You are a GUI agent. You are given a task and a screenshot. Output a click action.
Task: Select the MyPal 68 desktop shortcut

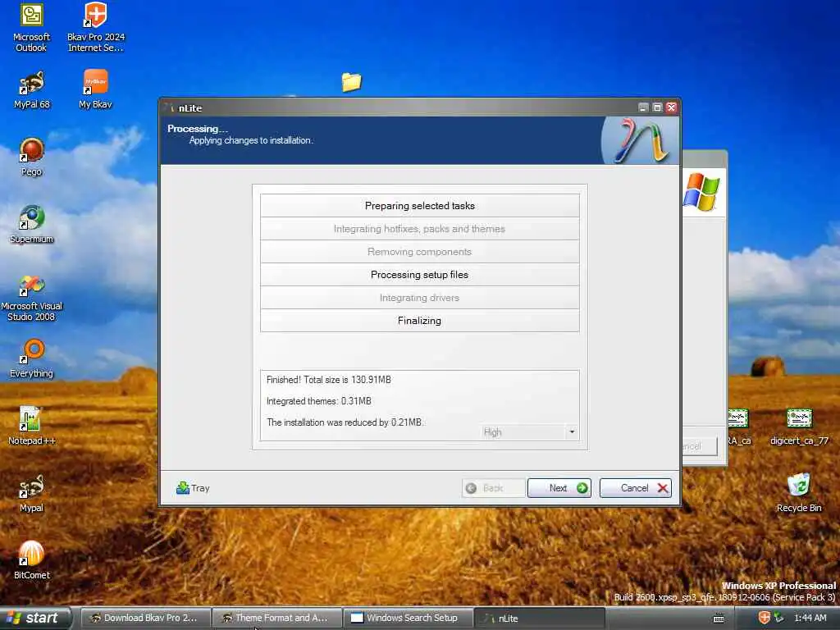tap(32, 90)
